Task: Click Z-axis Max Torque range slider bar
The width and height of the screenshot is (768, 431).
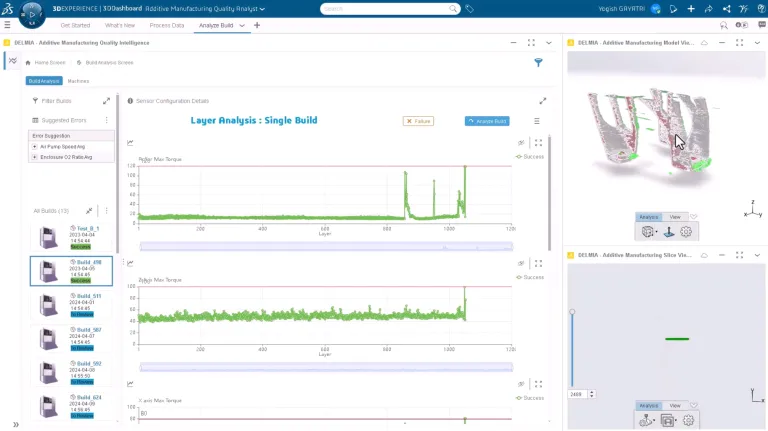Action: pyautogui.click(x=326, y=367)
